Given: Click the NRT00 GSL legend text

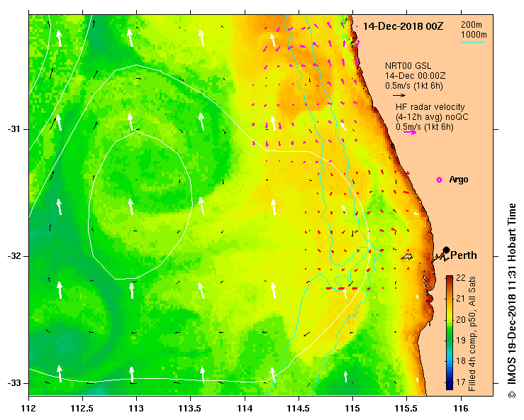Looking at the screenshot, I should [x=408, y=66].
